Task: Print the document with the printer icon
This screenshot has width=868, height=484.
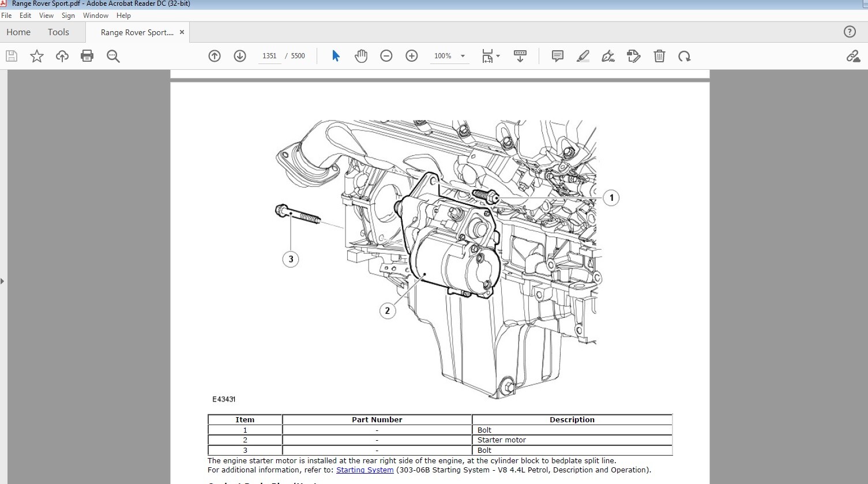Action: (x=87, y=56)
